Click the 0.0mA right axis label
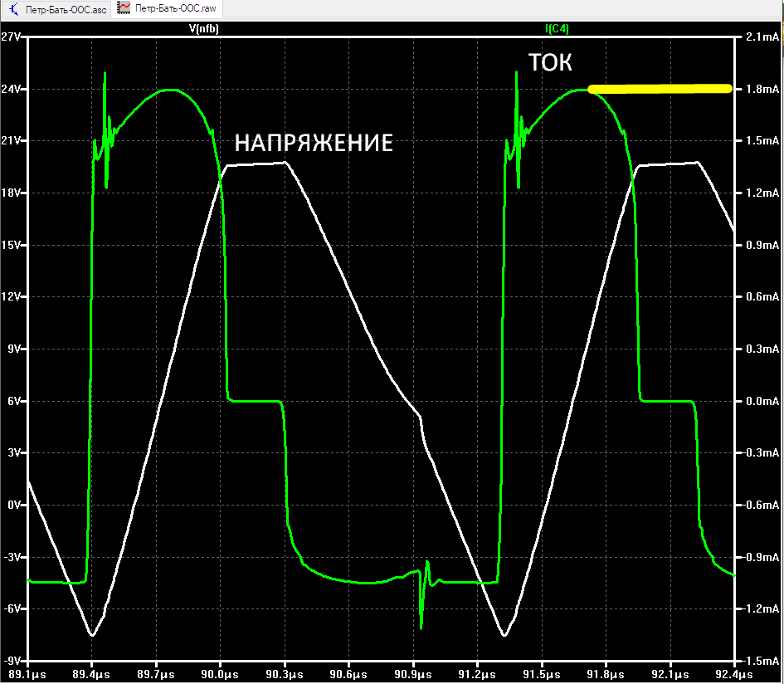The width and height of the screenshot is (784, 684). click(x=762, y=401)
